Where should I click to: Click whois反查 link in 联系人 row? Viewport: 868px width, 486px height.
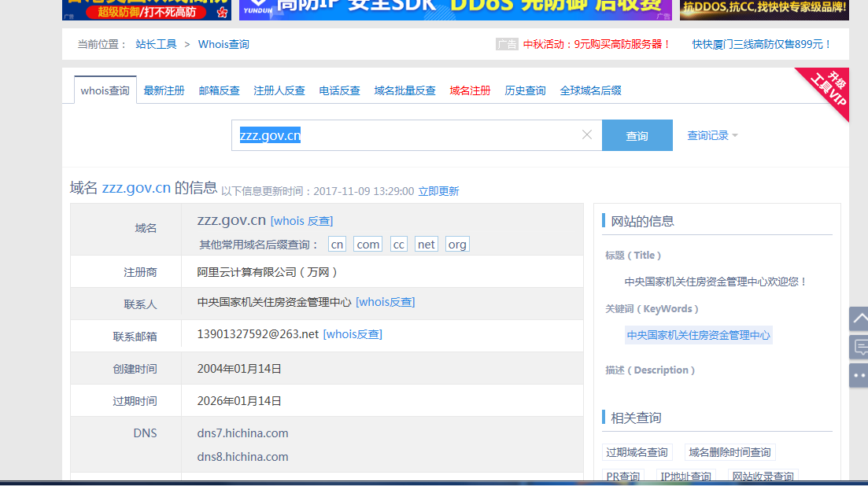click(386, 302)
